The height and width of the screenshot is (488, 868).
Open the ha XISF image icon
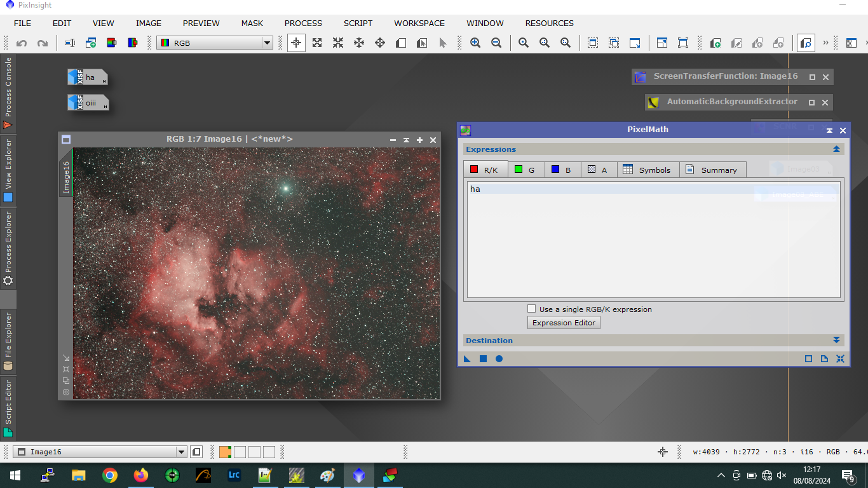click(x=88, y=78)
